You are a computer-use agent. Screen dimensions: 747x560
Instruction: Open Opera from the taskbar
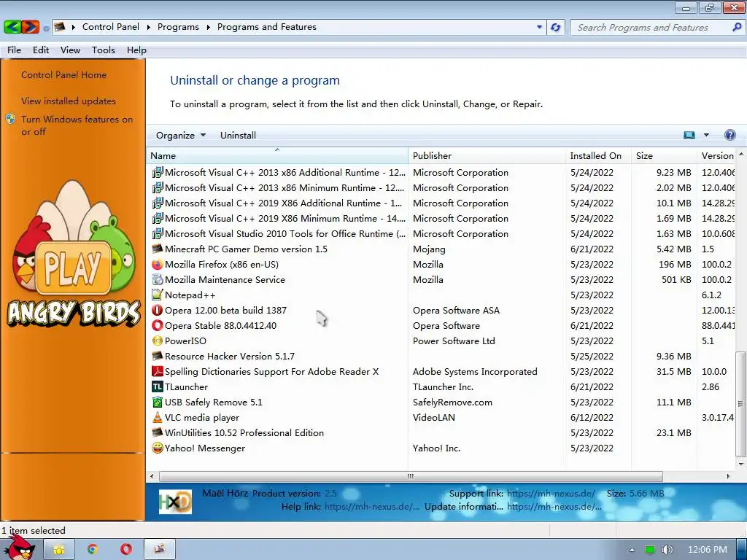coord(126,550)
